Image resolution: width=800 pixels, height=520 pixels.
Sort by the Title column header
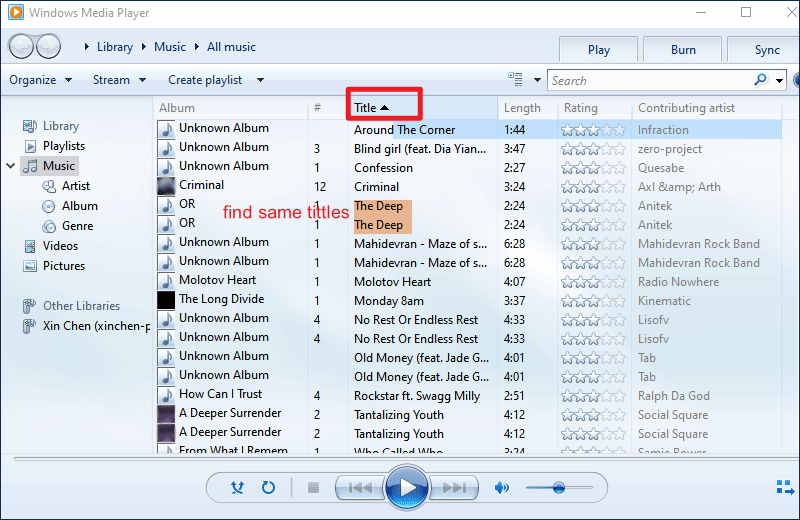click(x=422, y=108)
